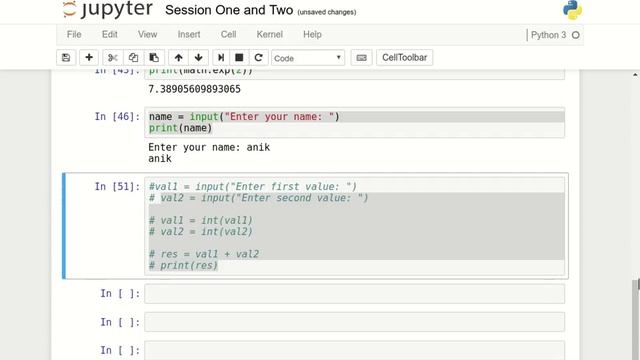
Task: Click the line # res = val1 + val2
Action: tap(204, 254)
